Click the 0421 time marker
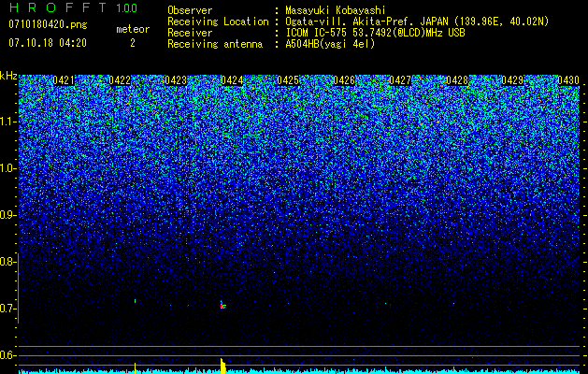588x374 pixels. click(x=63, y=80)
